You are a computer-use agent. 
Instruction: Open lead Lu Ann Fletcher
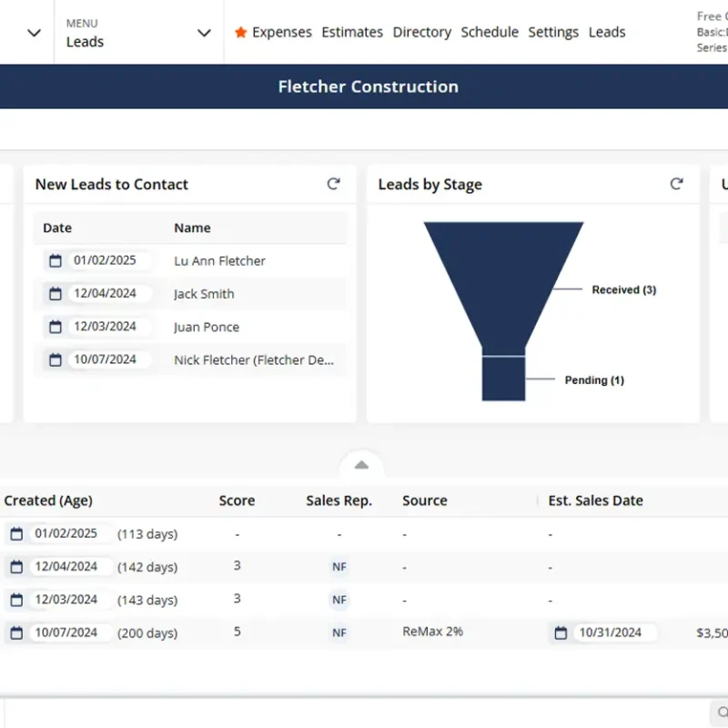point(219,260)
